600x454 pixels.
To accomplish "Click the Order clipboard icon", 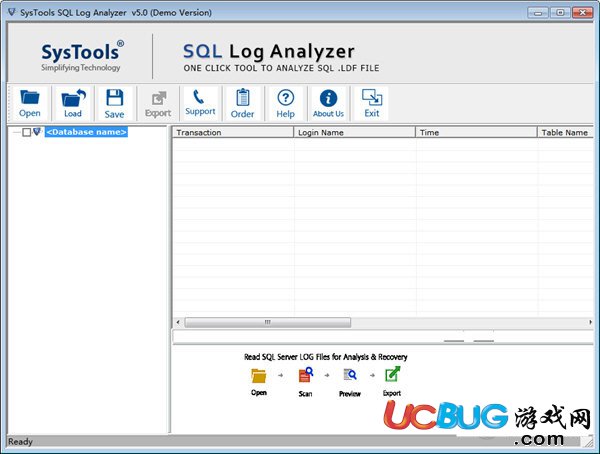I will coord(243,103).
